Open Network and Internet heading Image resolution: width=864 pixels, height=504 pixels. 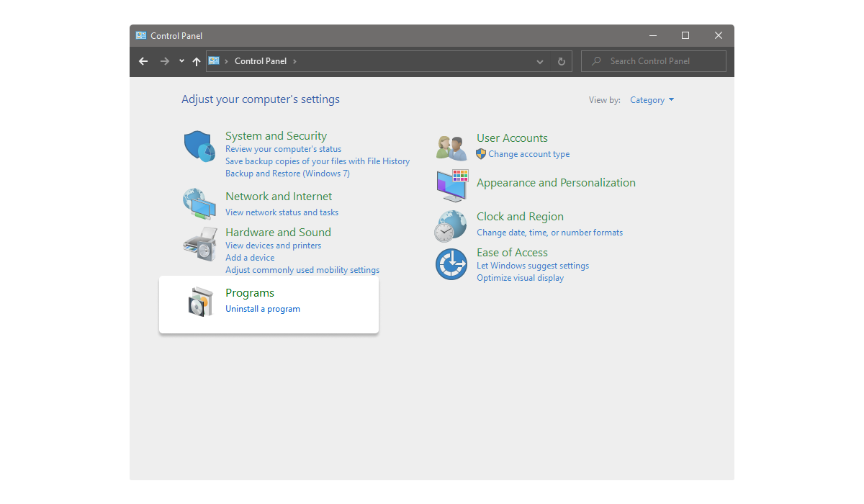click(279, 196)
